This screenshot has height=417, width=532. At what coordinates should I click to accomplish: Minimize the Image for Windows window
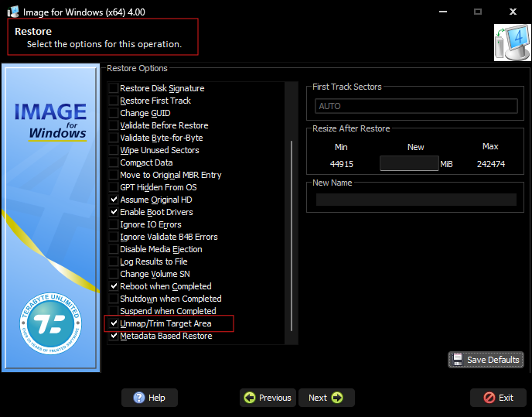click(443, 12)
